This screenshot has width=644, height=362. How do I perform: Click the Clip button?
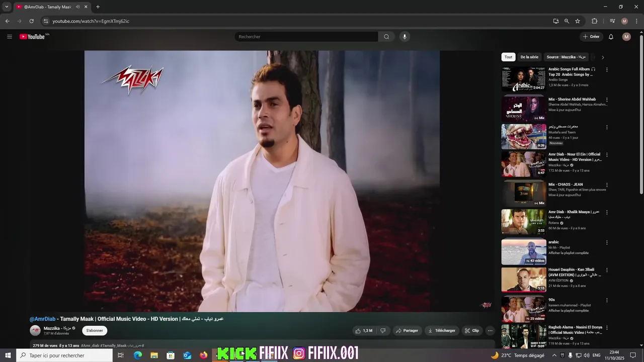pyautogui.click(x=472, y=331)
